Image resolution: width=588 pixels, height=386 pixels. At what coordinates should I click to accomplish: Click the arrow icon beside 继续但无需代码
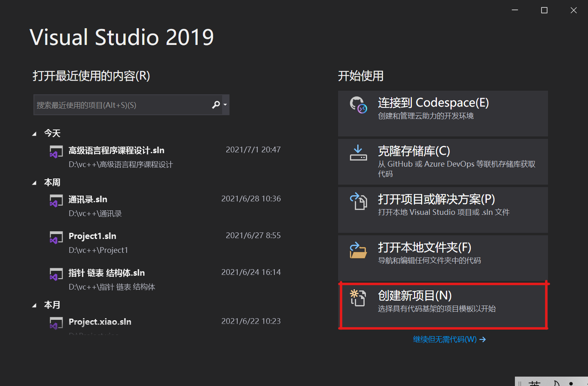[x=483, y=339]
